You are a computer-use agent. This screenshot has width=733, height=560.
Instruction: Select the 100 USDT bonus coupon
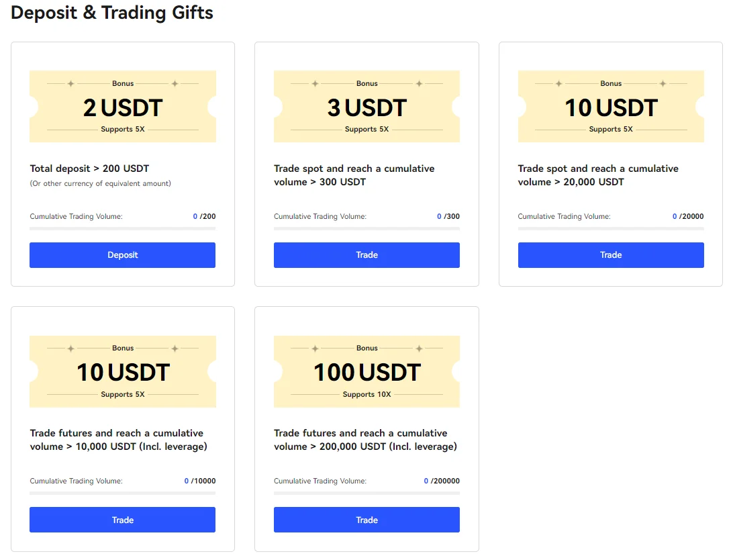tap(366, 371)
